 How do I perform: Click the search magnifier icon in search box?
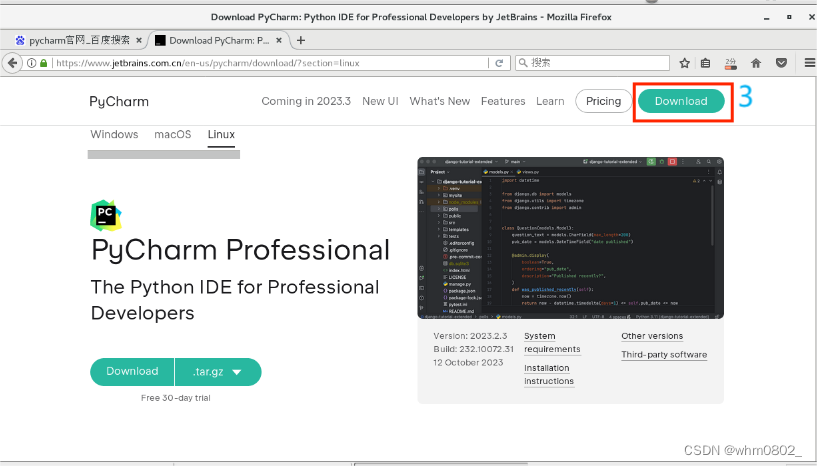pos(523,63)
